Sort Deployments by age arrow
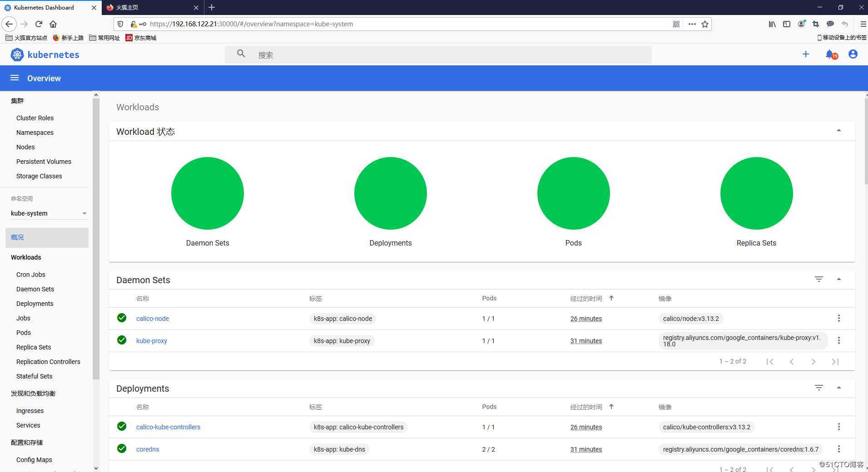Screen dimensions: 868x472 (611, 407)
